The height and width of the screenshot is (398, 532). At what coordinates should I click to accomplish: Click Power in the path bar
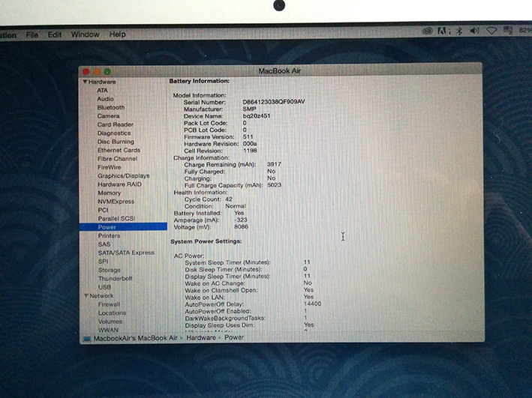click(234, 337)
